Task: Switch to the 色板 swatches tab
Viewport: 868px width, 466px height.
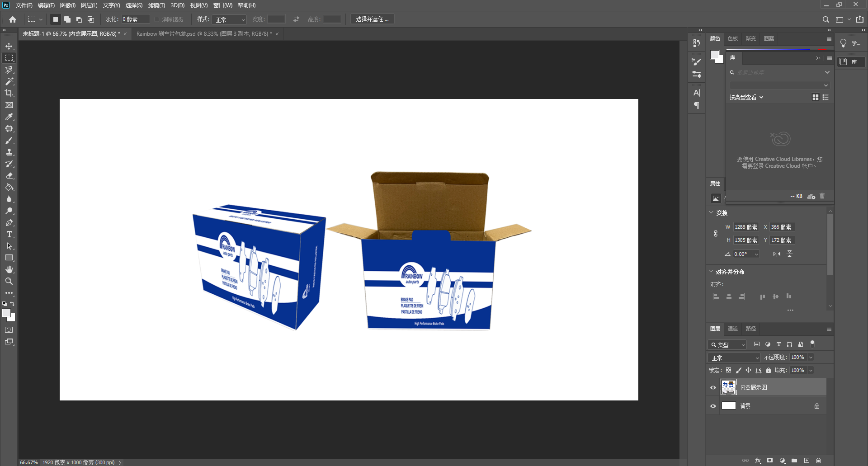Action: point(733,38)
